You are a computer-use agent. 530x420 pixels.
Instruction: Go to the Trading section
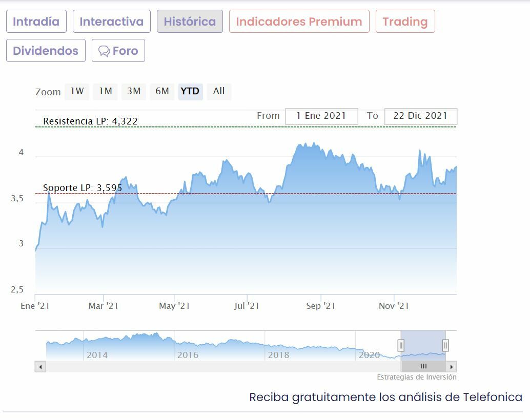point(405,22)
